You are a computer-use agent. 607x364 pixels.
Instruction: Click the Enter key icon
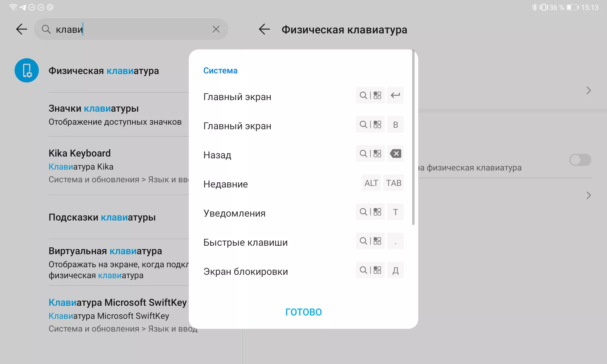coord(395,96)
